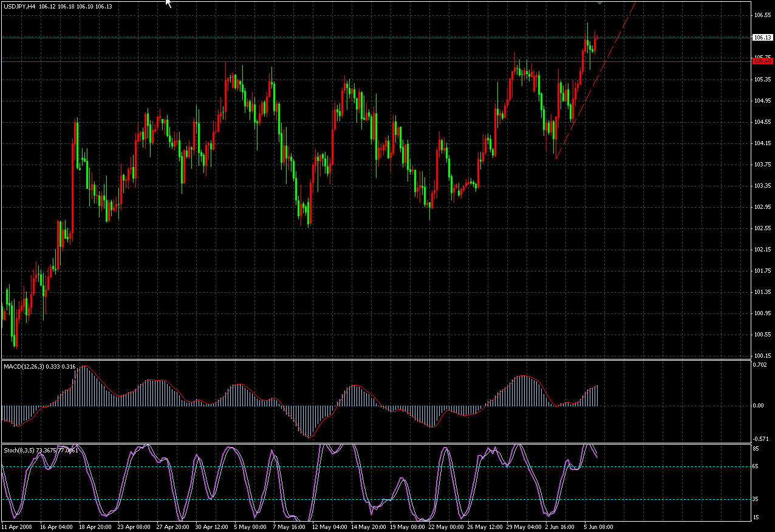The height and width of the screenshot is (532, 775).
Task: Click the current price label 106.13
Action: pos(762,38)
